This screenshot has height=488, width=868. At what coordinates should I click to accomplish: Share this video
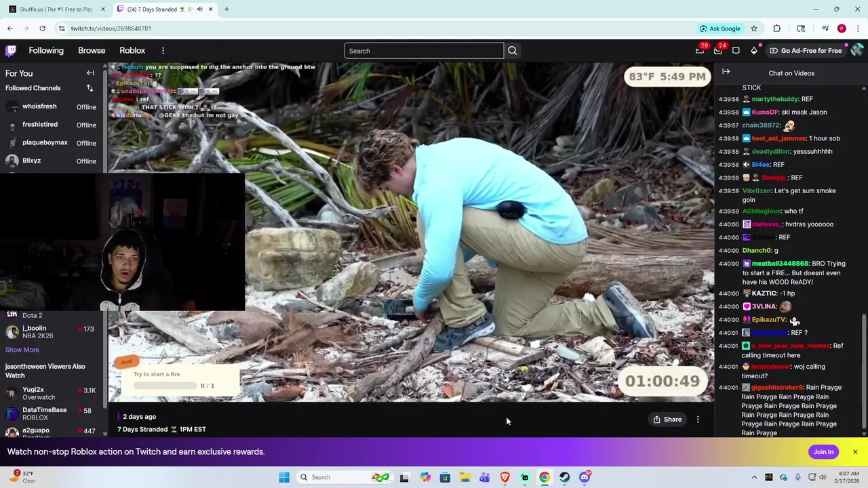(x=667, y=420)
